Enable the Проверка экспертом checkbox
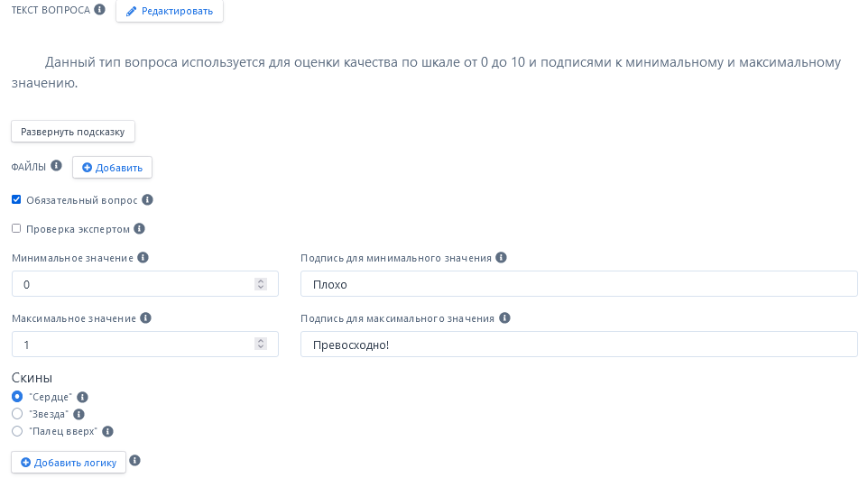 (16, 228)
